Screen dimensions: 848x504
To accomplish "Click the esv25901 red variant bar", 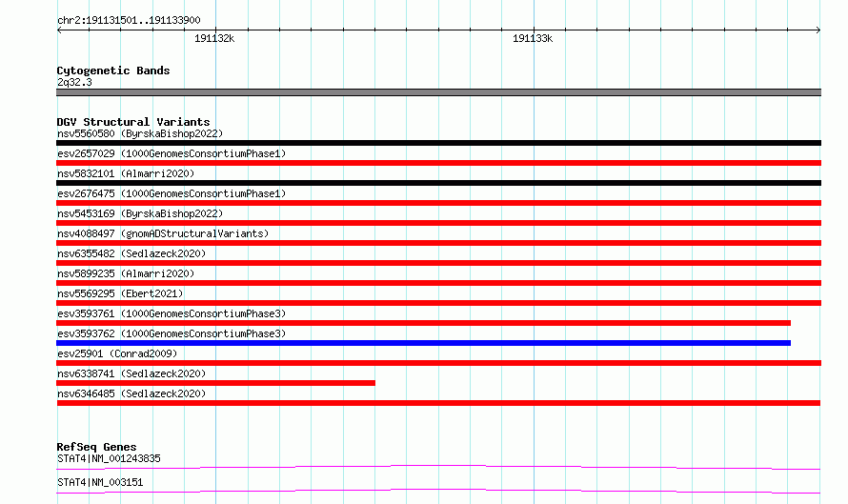I will click(x=438, y=363).
